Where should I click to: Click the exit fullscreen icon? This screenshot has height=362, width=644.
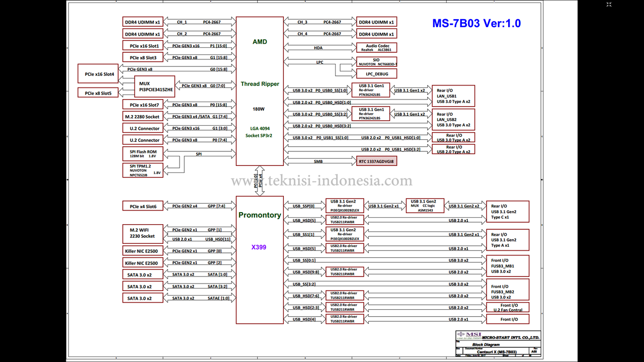[x=609, y=6]
